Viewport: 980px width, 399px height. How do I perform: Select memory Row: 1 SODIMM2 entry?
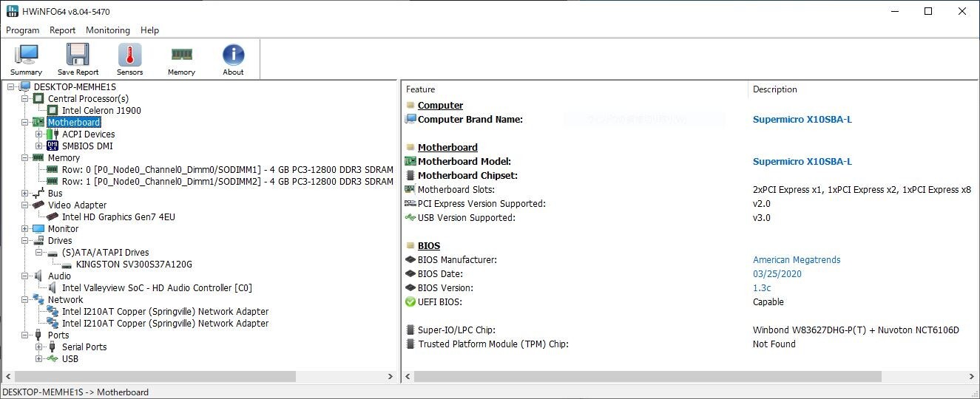coord(227,181)
